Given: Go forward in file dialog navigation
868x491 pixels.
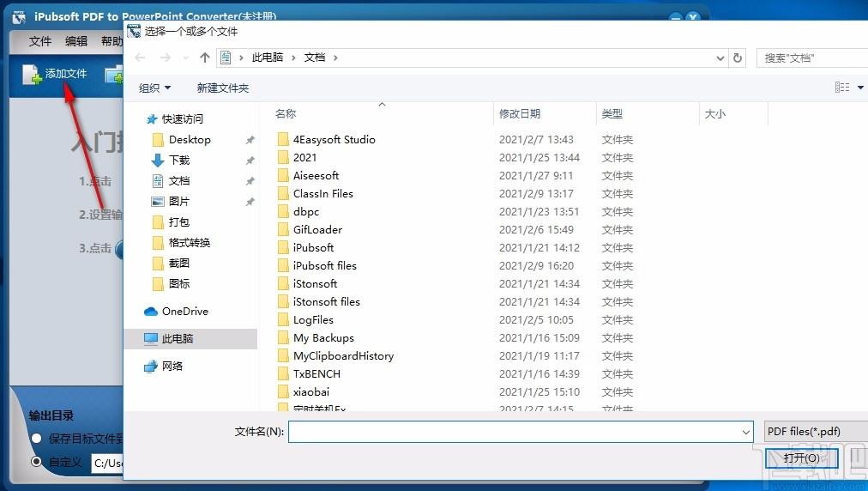Looking at the screenshot, I should pyautogui.click(x=165, y=58).
